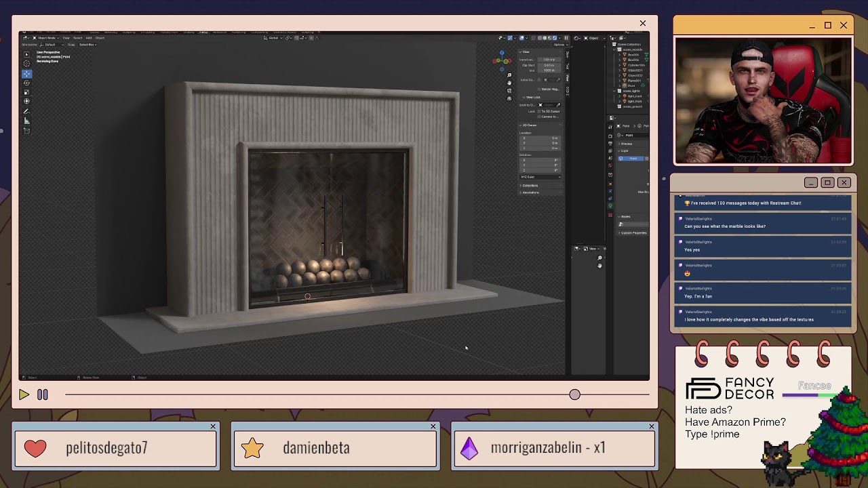Select the Add Cube tool

coord(27,131)
